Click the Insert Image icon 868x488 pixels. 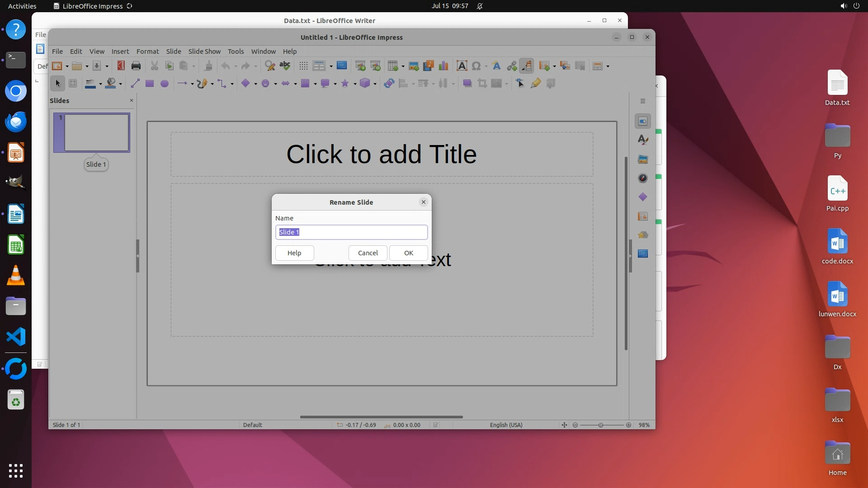coord(413,66)
